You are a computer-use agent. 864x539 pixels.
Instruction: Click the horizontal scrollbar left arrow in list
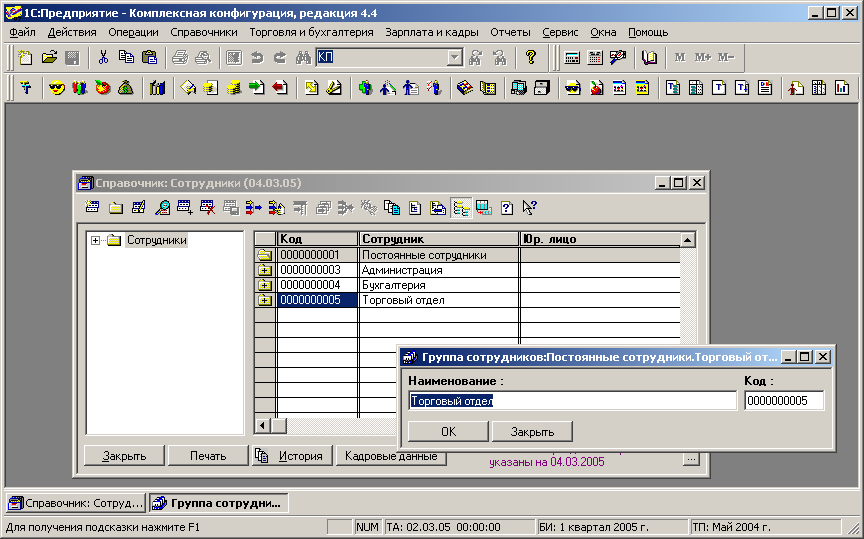(264, 426)
